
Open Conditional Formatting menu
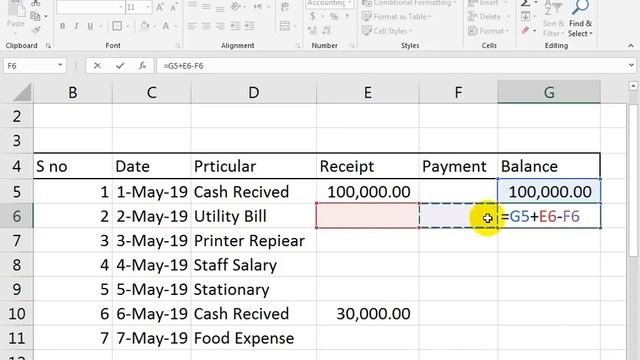coord(409,3)
